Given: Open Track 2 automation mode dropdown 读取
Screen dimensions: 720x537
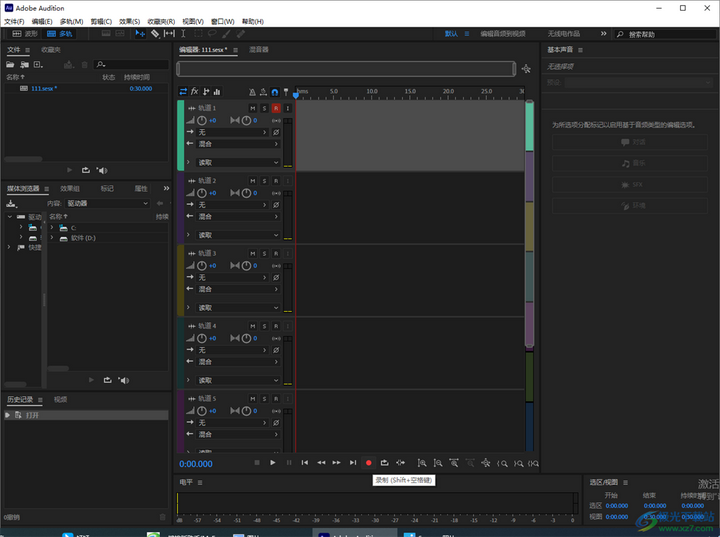Looking at the screenshot, I should click(238, 235).
